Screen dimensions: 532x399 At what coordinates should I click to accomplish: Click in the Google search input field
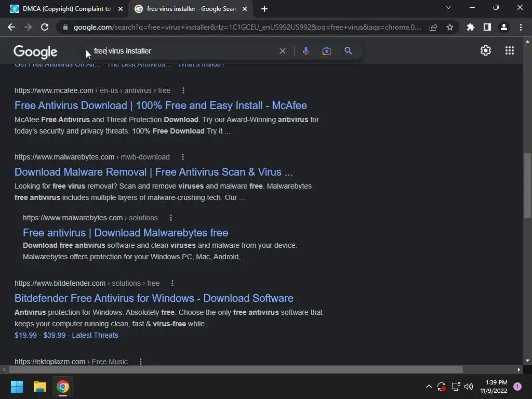coord(183,51)
